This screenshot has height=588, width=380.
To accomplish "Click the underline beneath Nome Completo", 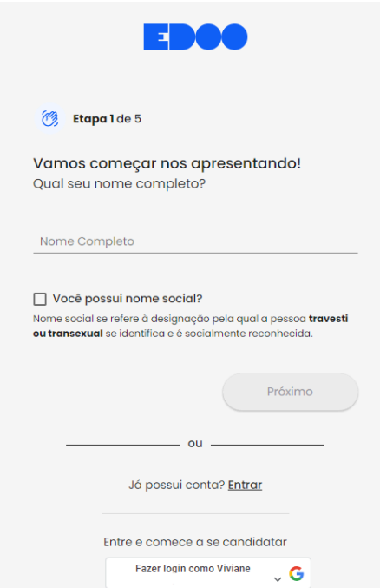I will point(195,253).
